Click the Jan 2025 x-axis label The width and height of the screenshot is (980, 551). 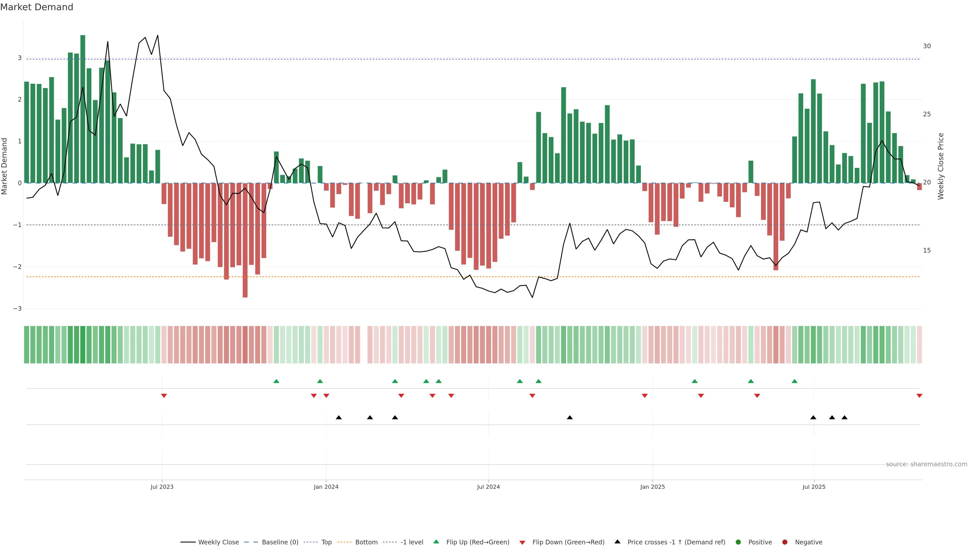pyautogui.click(x=653, y=487)
